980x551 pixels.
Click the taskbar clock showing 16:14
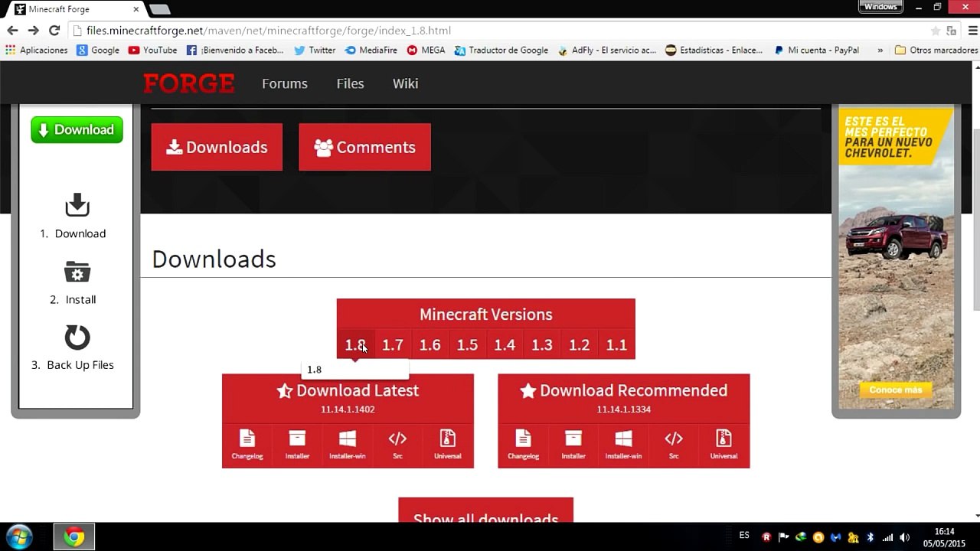[944, 537]
